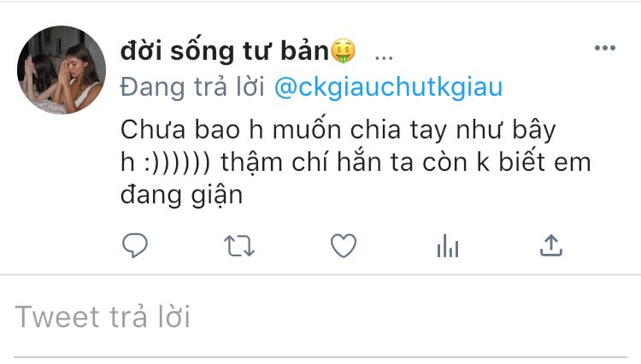Open the profile picture of đời sống tư bản
This screenshot has width=641, height=364.
(62, 70)
